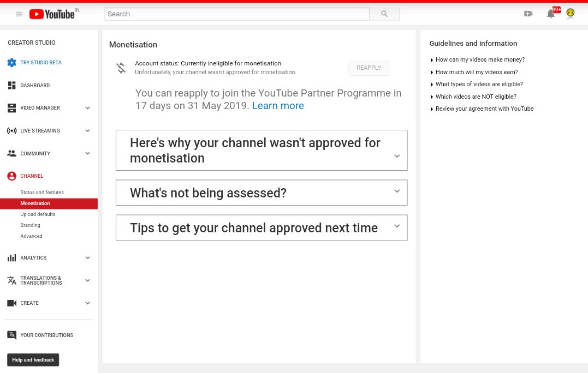This screenshot has height=373, width=588.
Task: Click the Video Manager icon
Action: click(x=11, y=108)
